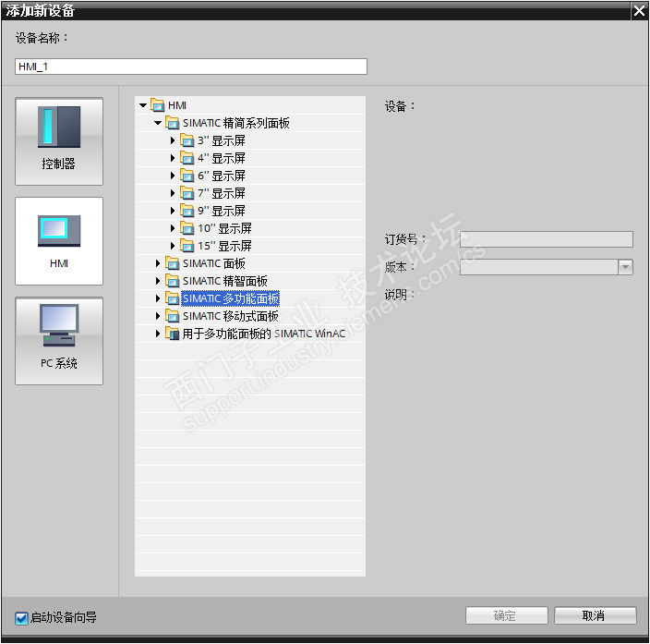Expand the 9" 显示屏 node

173,211
